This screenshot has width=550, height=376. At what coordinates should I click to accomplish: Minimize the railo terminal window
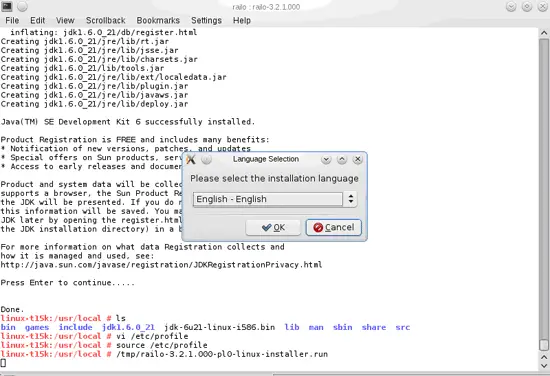click(511, 7)
